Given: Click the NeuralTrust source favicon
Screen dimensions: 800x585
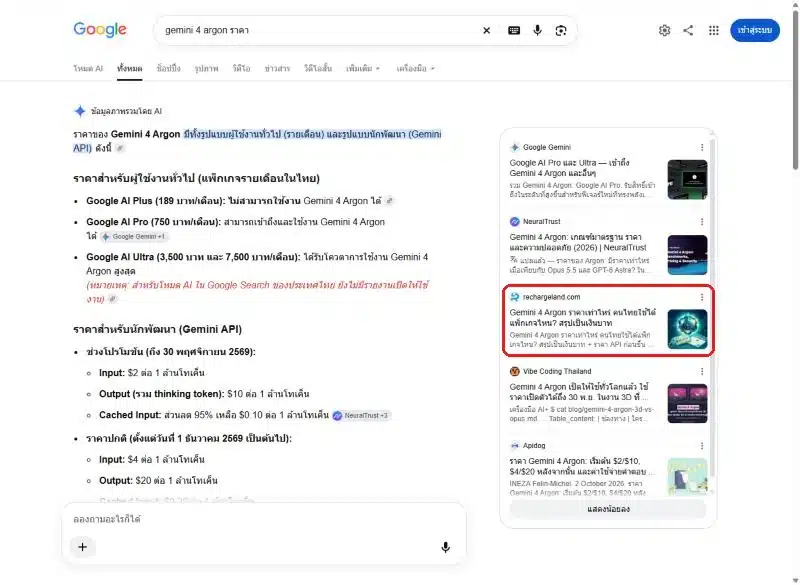Looking at the screenshot, I should click(x=514, y=222).
